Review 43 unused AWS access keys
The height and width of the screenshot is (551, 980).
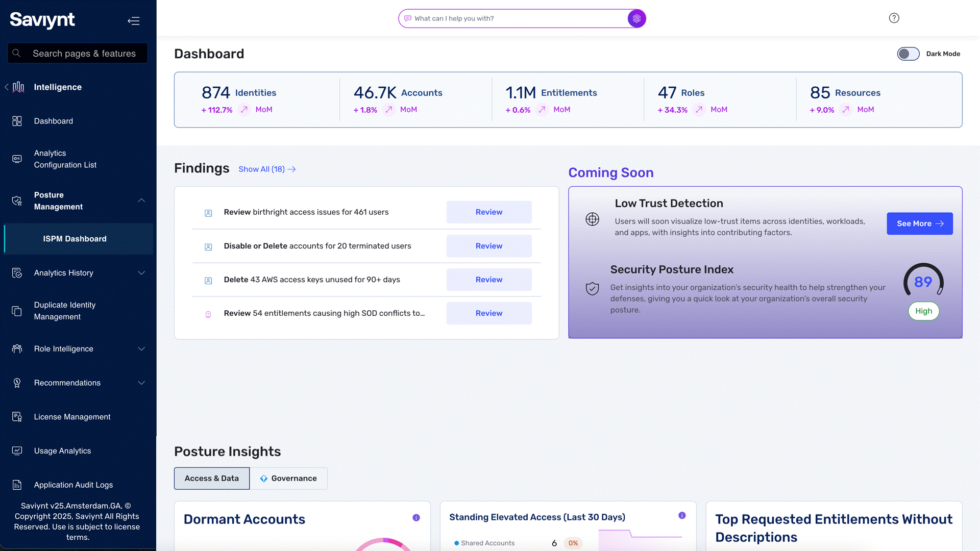pyautogui.click(x=489, y=280)
